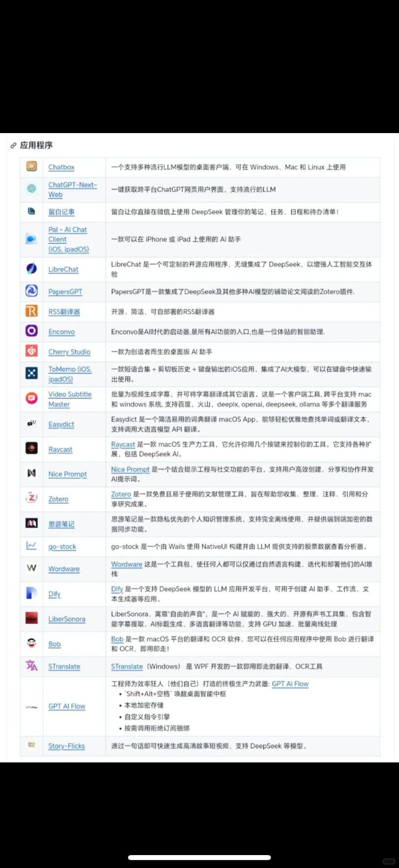Click Wordware link inside its description
Screen dimensions: 399x868
coord(127,564)
